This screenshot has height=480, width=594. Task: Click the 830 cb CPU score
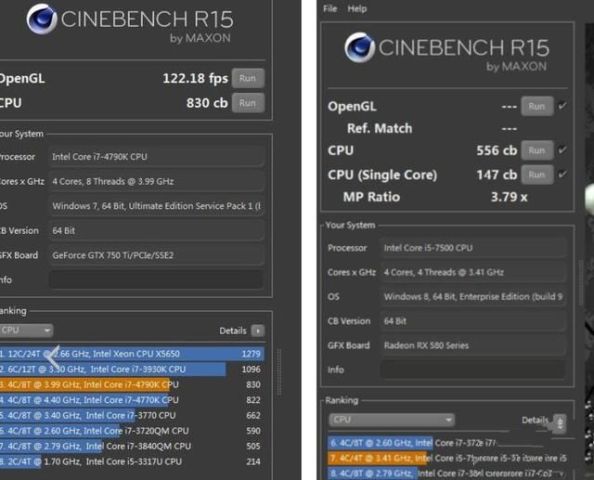(207, 103)
